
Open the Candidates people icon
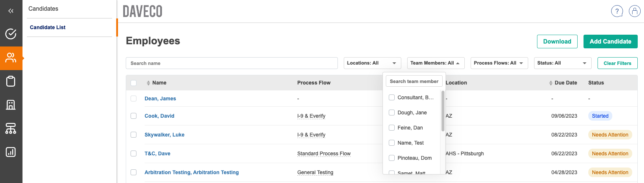pos(11,58)
